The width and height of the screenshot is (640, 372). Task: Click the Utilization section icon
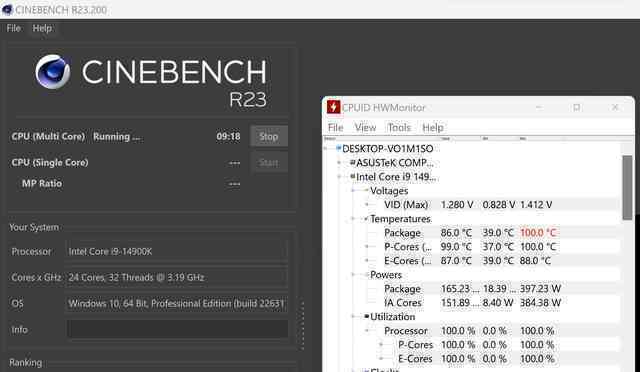pos(367,316)
